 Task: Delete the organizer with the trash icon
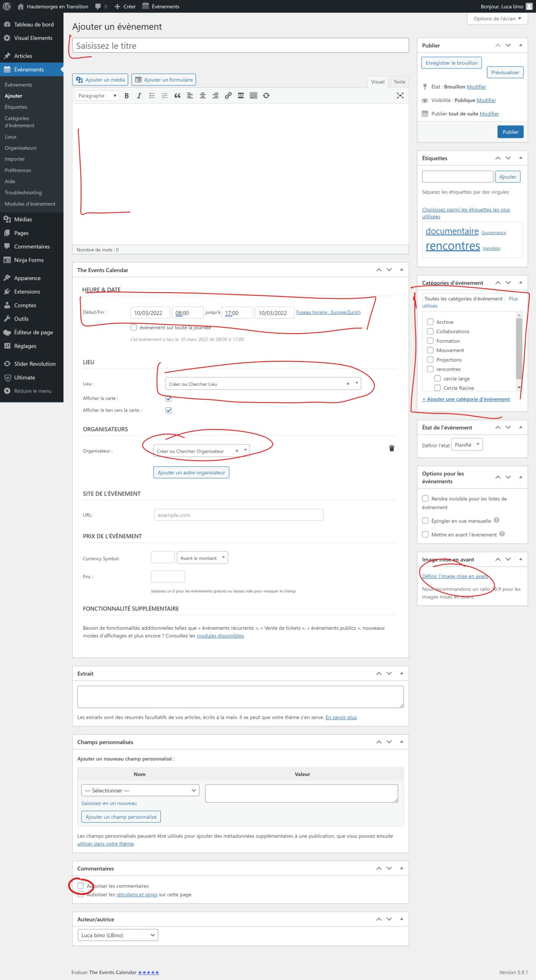coord(391,448)
